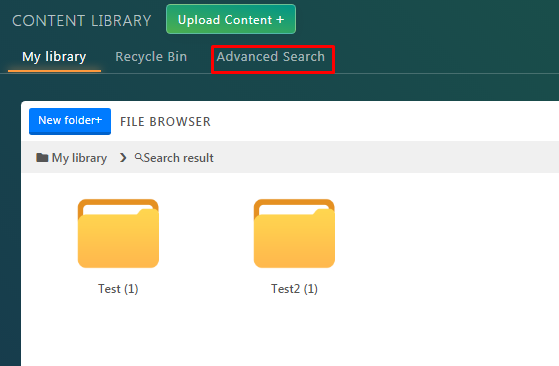Click the Test (1) folder label
The width and height of the screenshot is (559, 366).
(118, 289)
